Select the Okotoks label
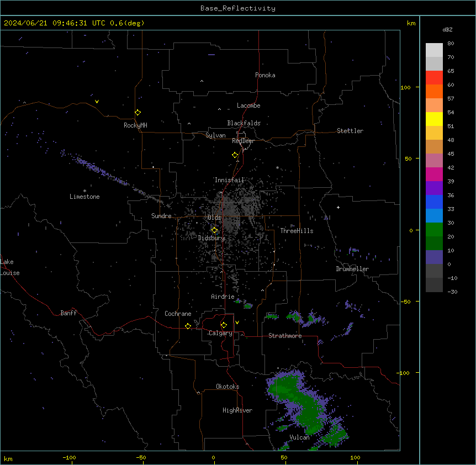The height and width of the screenshot is (465, 476). click(x=228, y=387)
